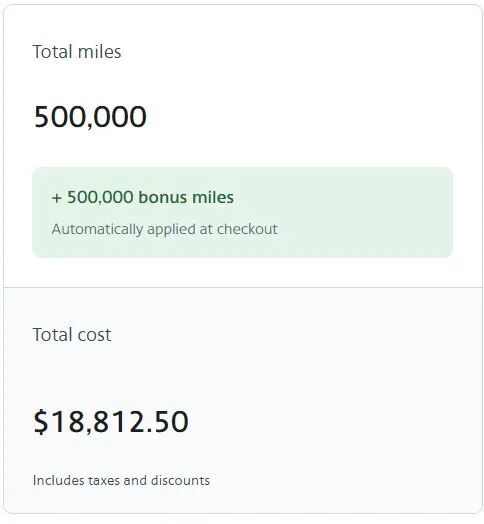Viewport: 484px width, 524px height.
Task: Click Includes taxes and discounts note
Action: [121, 481]
